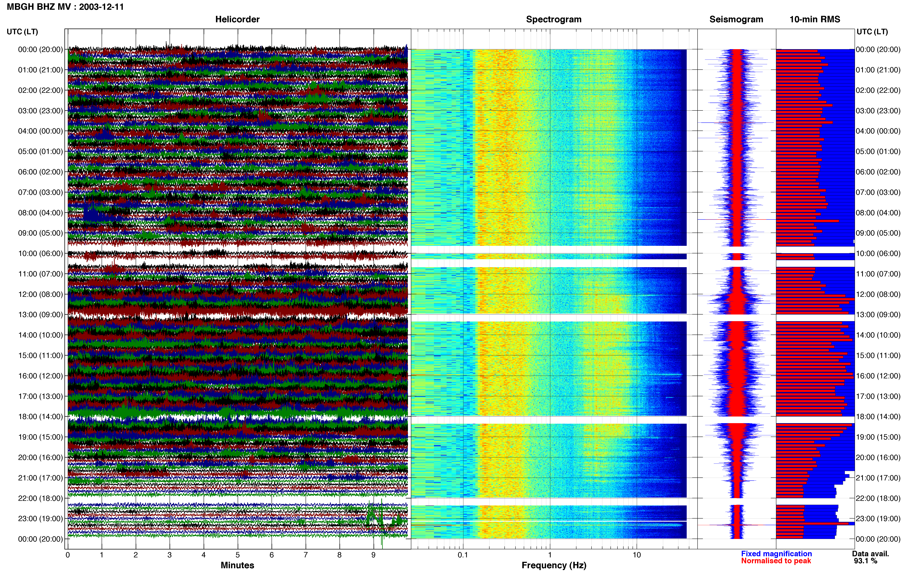Viewport: 924px width, 578px height.
Task: Click the '5' tick on the Minutes axis
Action: click(x=238, y=555)
